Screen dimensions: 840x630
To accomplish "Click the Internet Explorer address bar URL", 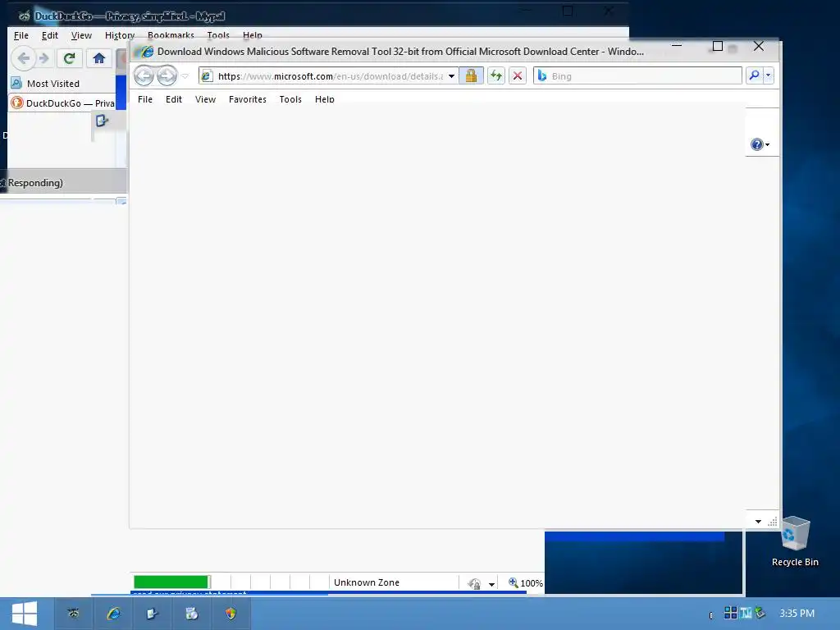I will click(331, 76).
